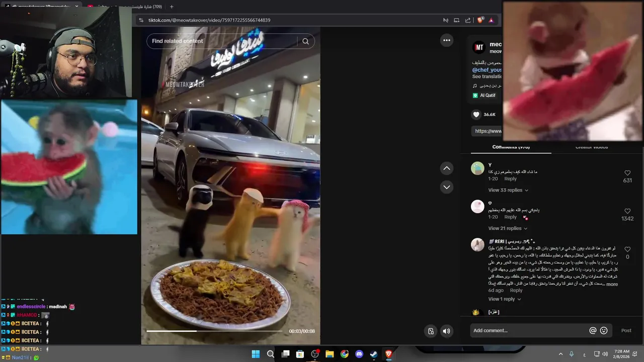Open OBS Studio from taskbar
The image size is (644, 362).
tap(315, 354)
